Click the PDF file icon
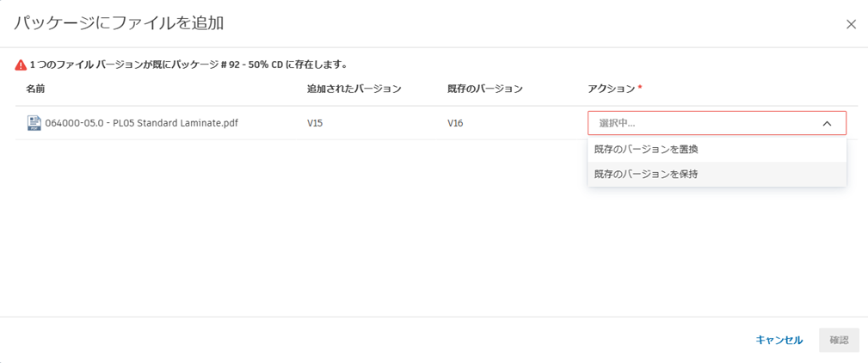The image size is (868, 363). 34,123
